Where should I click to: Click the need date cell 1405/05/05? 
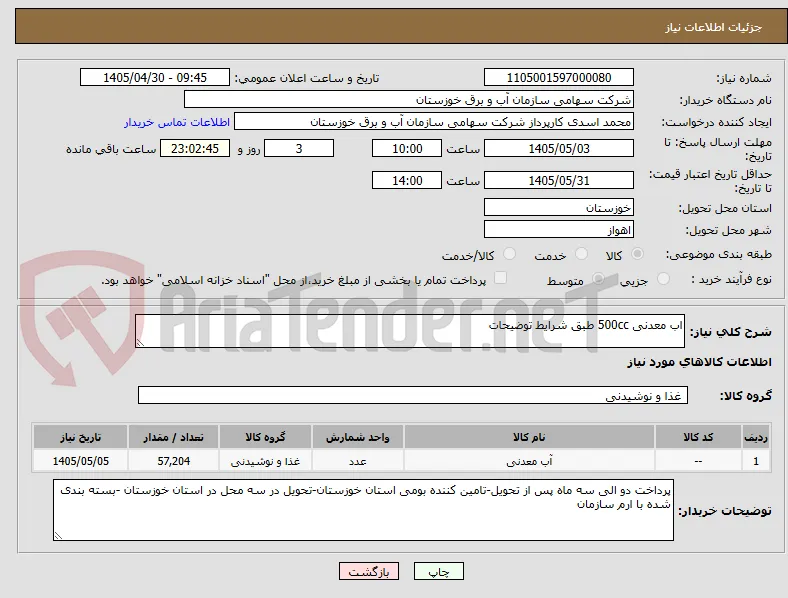click(x=80, y=461)
